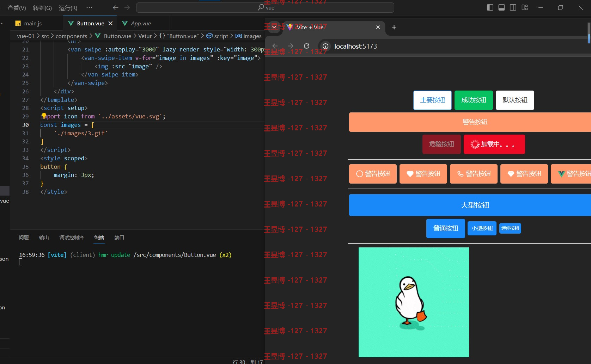This screenshot has height=364, width=591.
Task: Click src in the breadcrumb
Action: click(x=45, y=36)
